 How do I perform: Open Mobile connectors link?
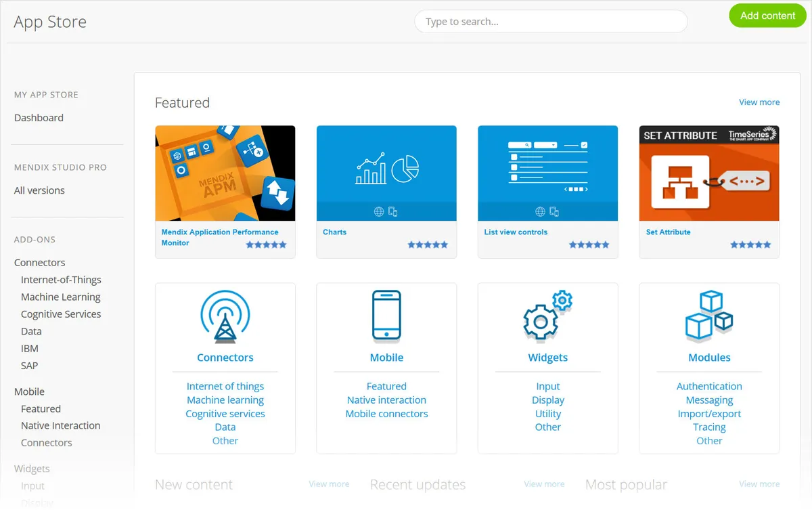point(386,414)
